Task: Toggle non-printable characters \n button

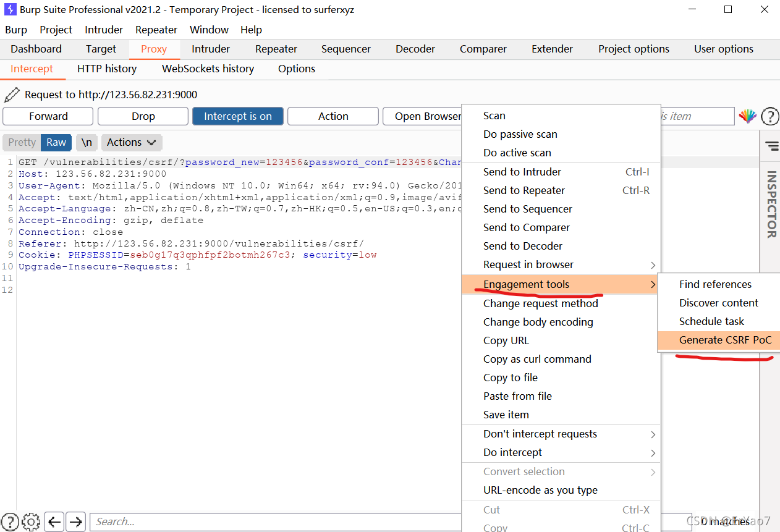Action: [87, 142]
